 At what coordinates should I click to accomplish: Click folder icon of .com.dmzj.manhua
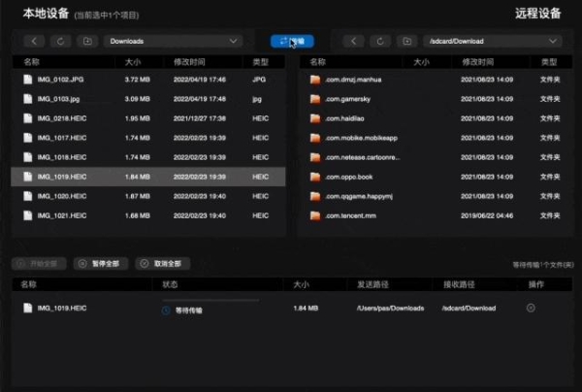(315, 80)
